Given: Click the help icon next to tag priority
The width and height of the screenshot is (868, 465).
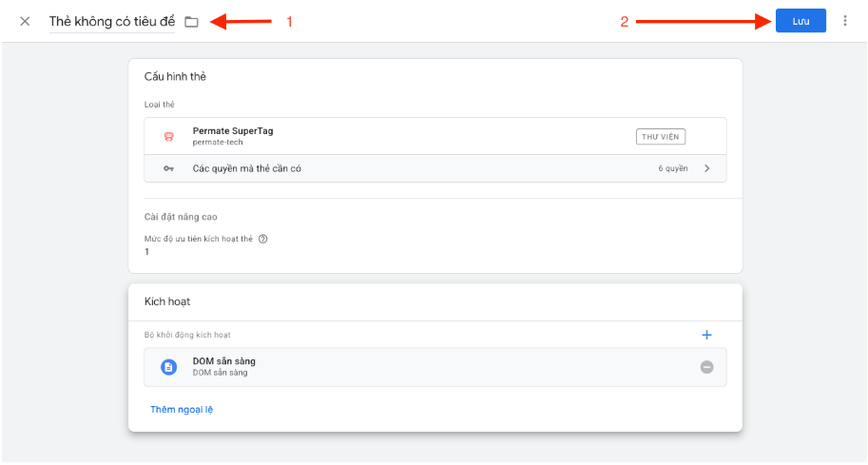Looking at the screenshot, I should [x=262, y=239].
